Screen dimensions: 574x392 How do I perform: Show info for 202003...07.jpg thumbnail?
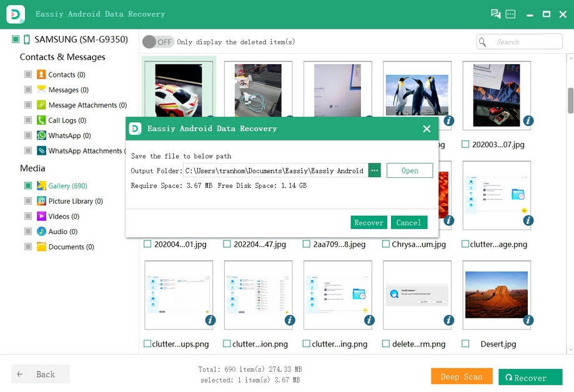528,120
